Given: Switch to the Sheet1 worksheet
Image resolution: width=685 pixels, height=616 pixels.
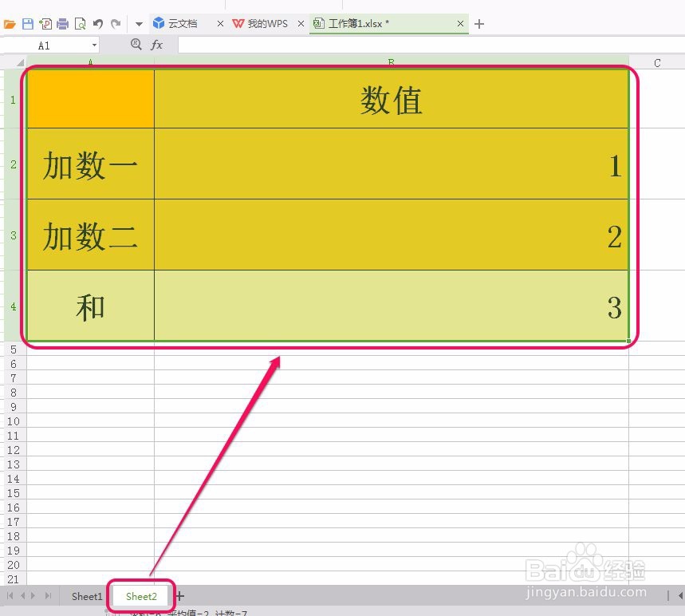Looking at the screenshot, I should pyautogui.click(x=86, y=596).
